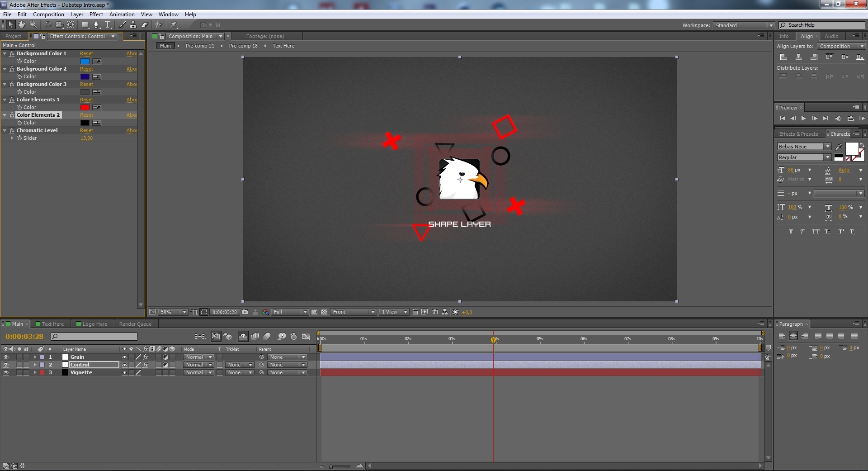The width and height of the screenshot is (868, 471).
Task: Switch to the Render Queue tab
Action: click(x=135, y=324)
